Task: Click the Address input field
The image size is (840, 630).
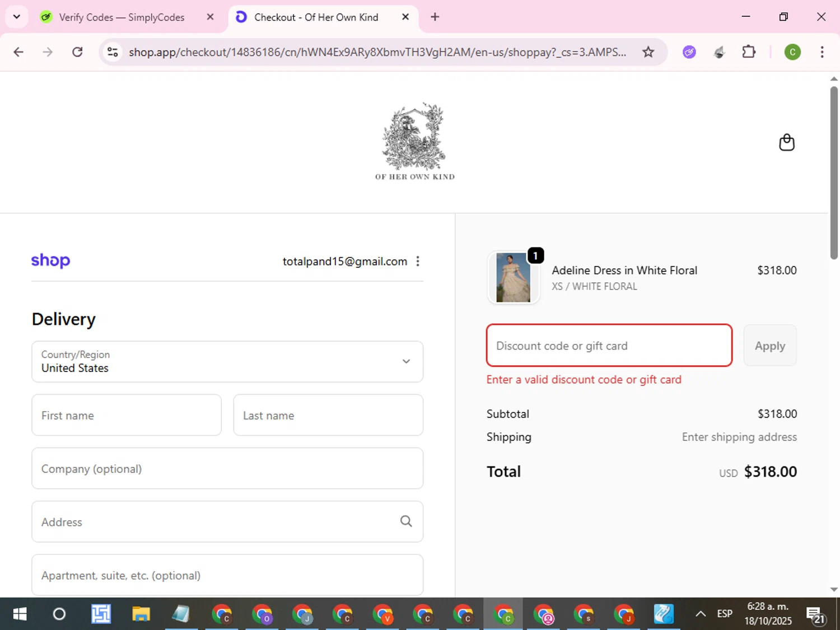Action: [x=227, y=522]
